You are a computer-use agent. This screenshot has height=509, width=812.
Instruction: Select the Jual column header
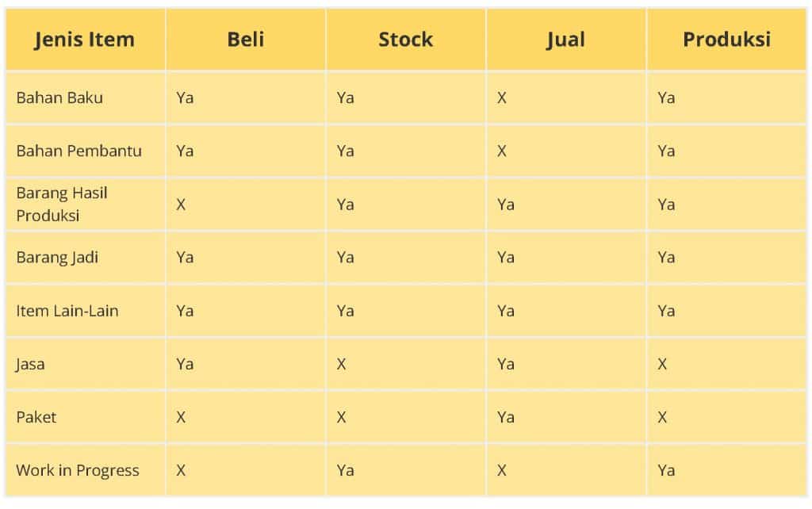pos(566,40)
